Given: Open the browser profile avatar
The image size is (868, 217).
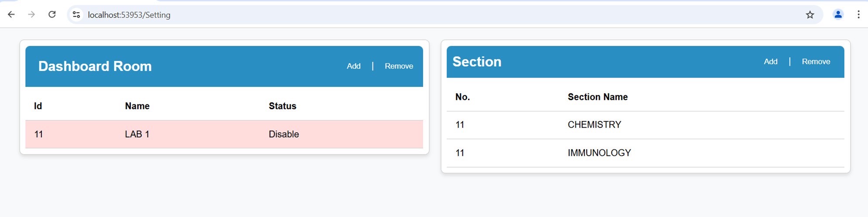Looking at the screenshot, I should click(838, 14).
